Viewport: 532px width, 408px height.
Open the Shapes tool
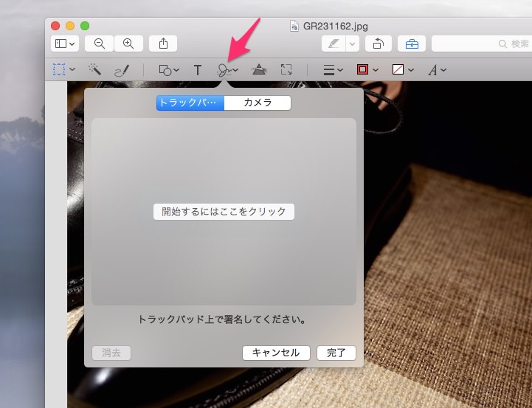tap(165, 70)
